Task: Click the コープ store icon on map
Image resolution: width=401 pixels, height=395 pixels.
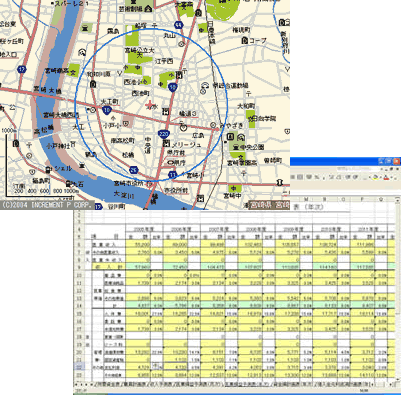Action: pyautogui.click(x=245, y=41)
